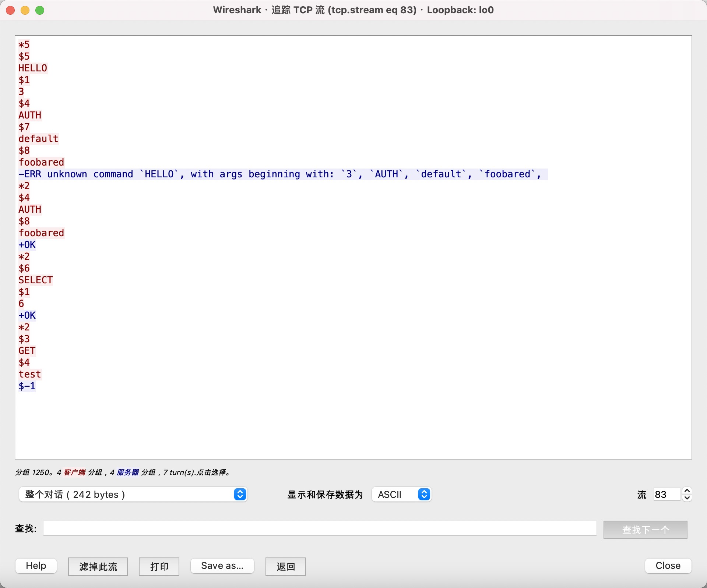Screen dimensions: 707x588
Task: Open the 整个对话 (242 bytes) conversation dropdown
Action: [133, 495]
